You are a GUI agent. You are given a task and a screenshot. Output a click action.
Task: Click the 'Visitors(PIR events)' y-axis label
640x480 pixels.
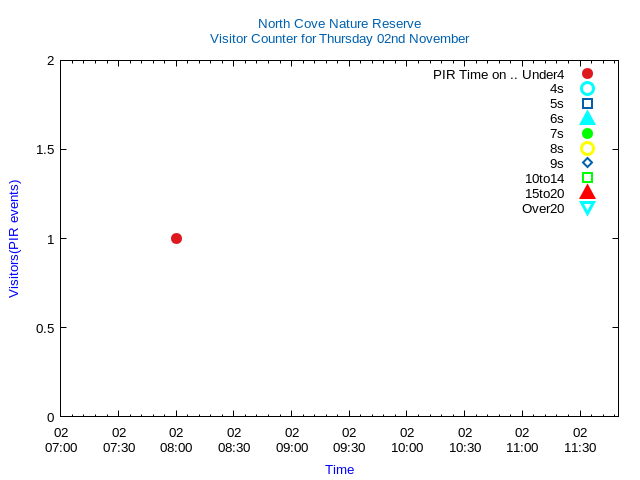(x=14, y=239)
